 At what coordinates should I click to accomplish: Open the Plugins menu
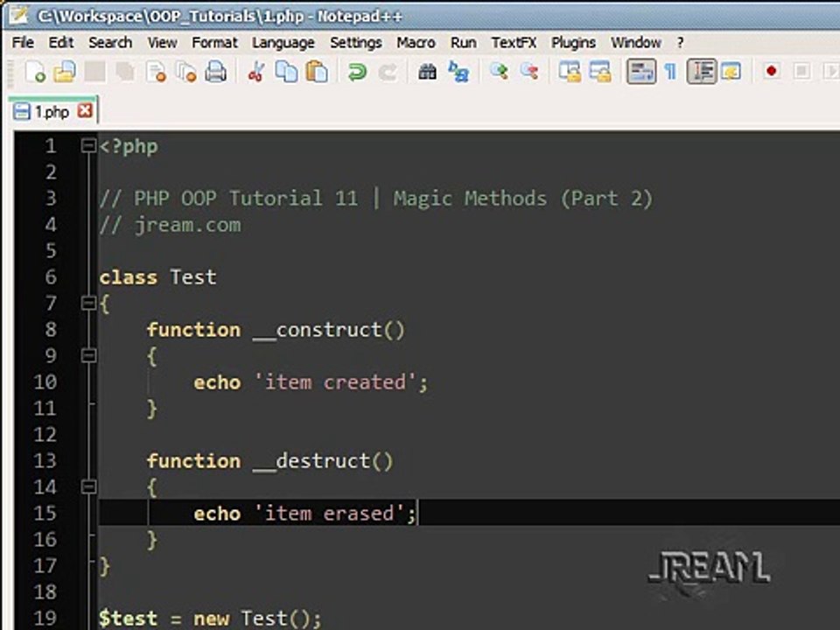coord(573,42)
